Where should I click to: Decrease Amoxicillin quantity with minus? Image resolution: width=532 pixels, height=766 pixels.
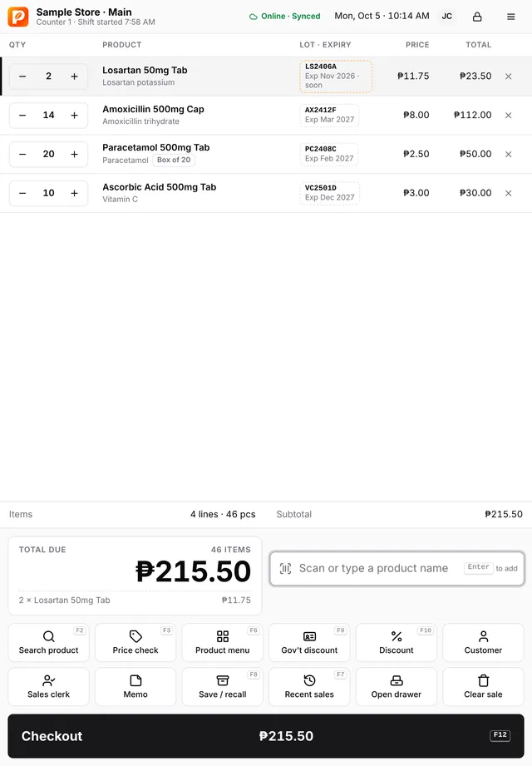[x=22, y=116]
